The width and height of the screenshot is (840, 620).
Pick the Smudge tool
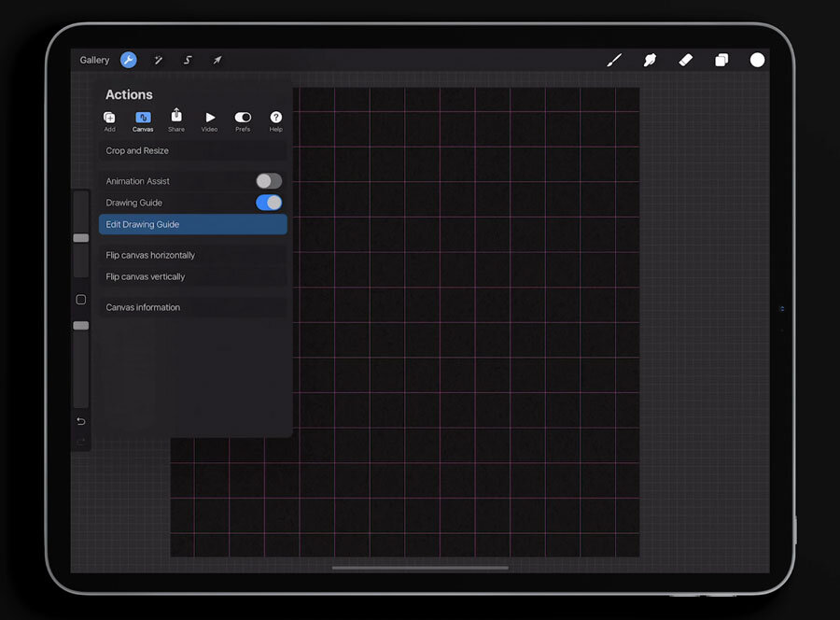pyautogui.click(x=650, y=60)
